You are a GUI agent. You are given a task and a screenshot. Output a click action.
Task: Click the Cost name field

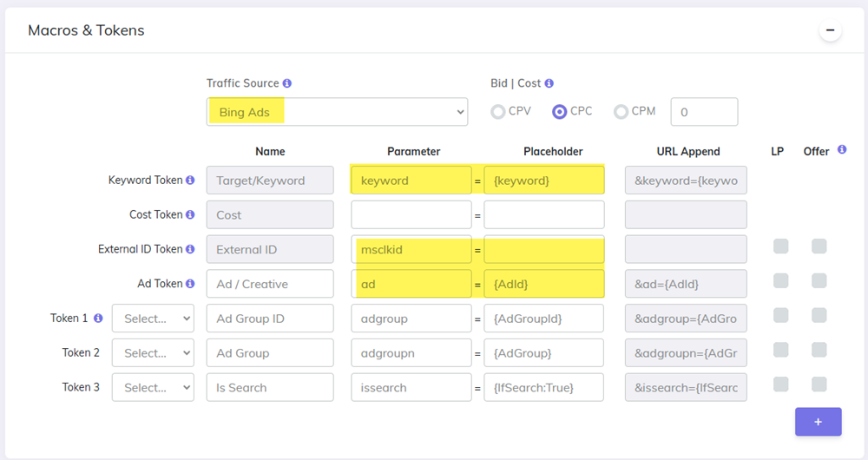(270, 214)
